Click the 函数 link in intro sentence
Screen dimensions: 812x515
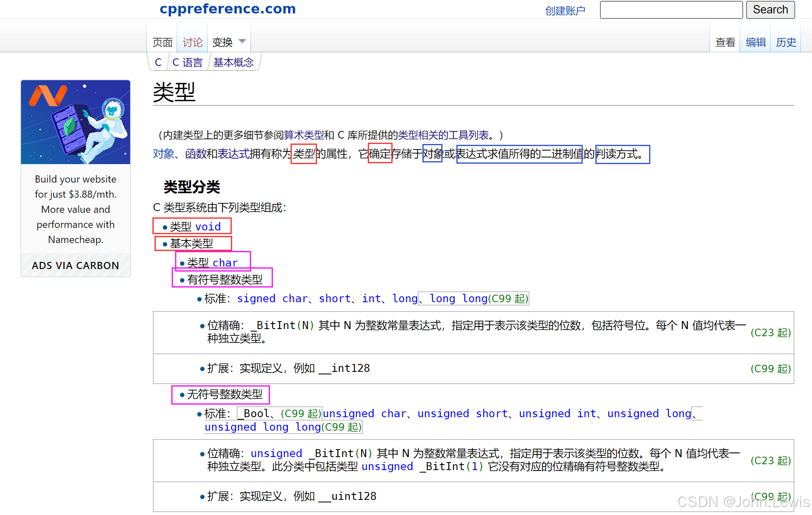pos(196,154)
